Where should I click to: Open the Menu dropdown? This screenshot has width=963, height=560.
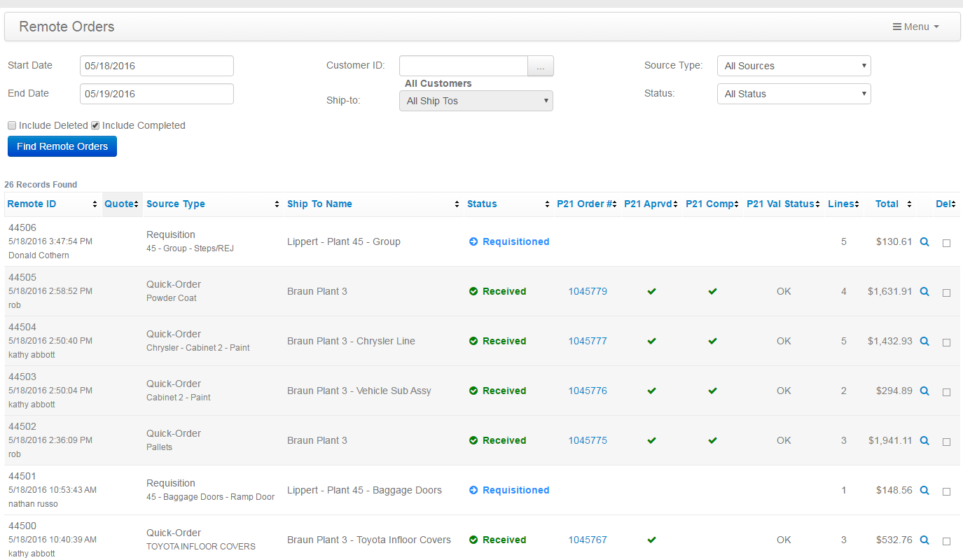[916, 27]
